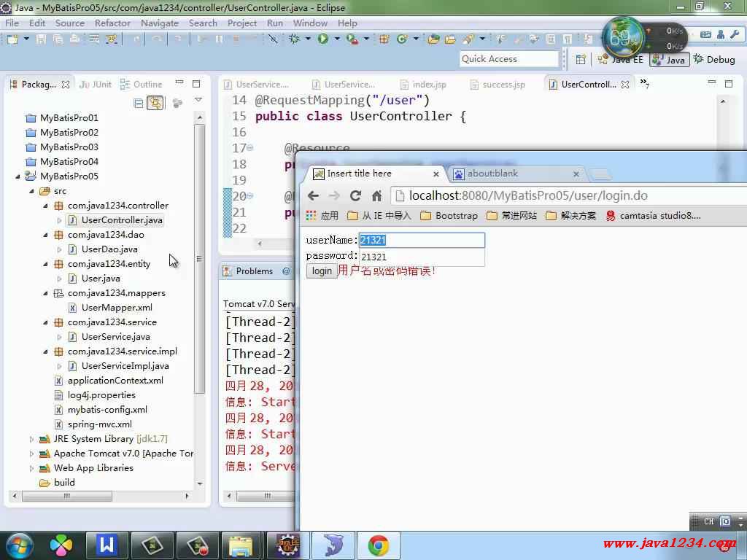Click the Collapse All icon in Package Explorer
The height and width of the screenshot is (560, 747).
tap(139, 103)
